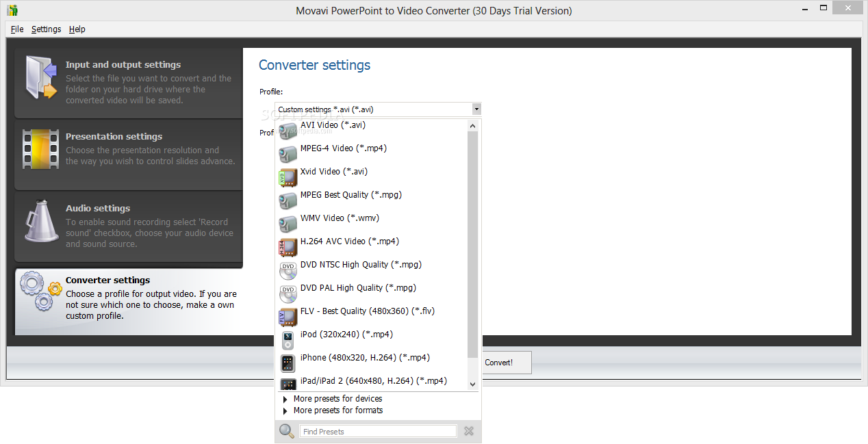
Task: Click the Converter settings heading
Action: click(x=314, y=66)
